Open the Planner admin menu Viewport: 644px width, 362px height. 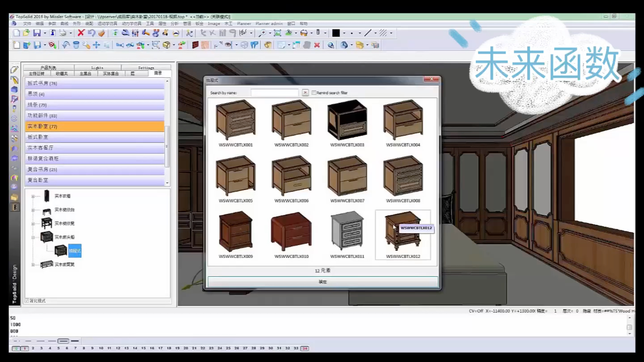pos(269,24)
